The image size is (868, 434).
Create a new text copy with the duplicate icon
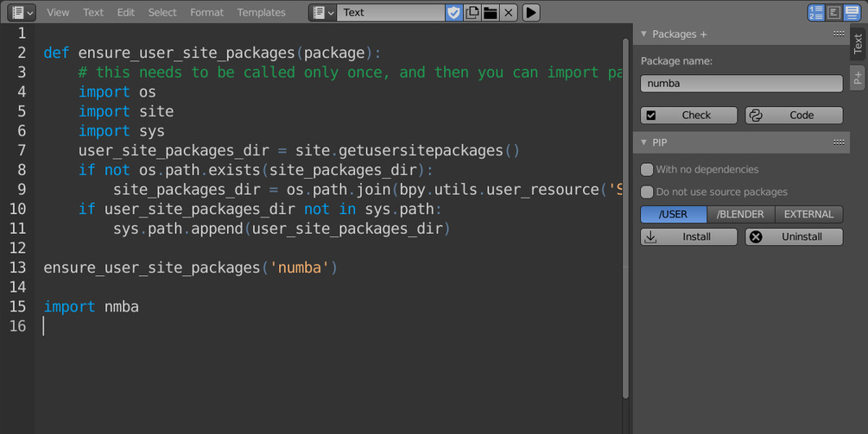tap(472, 13)
